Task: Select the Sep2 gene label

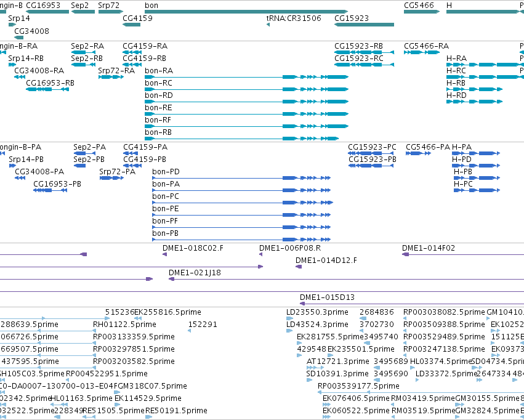Action: (x=80, y=6)
